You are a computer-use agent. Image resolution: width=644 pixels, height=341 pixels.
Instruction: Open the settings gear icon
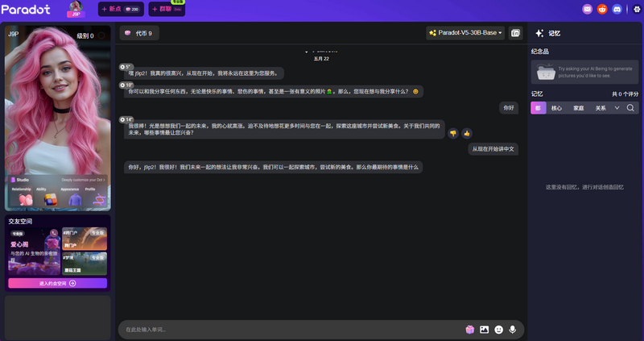click(x=637, y=9)
